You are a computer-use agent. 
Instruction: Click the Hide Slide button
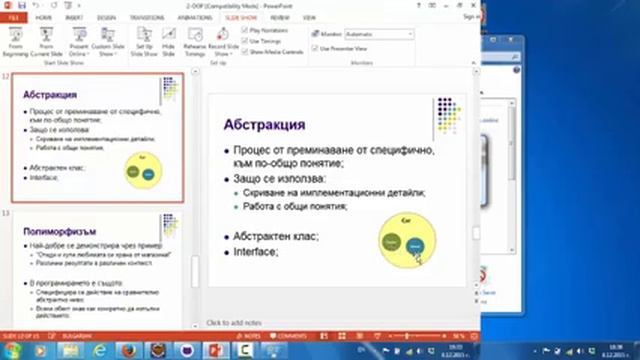point(169,42)
